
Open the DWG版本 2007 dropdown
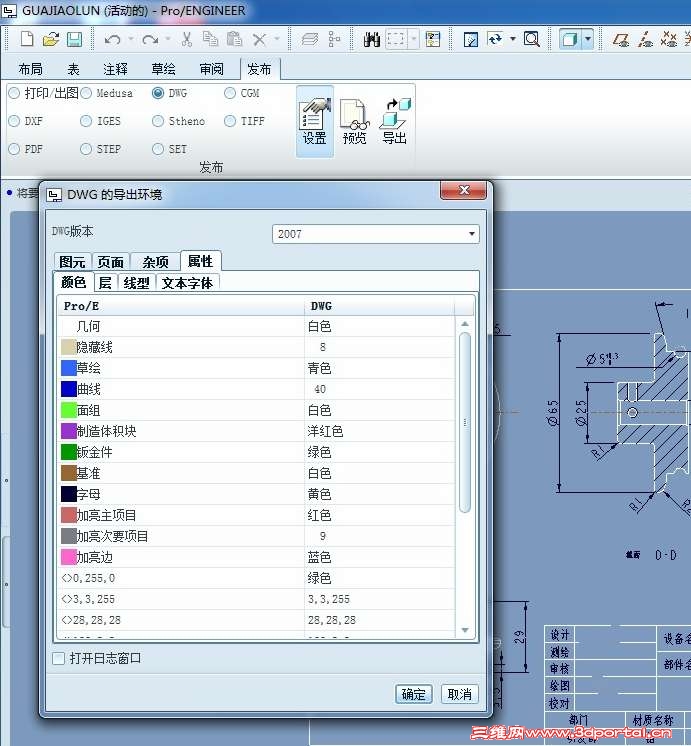click(x=375, y=234)
